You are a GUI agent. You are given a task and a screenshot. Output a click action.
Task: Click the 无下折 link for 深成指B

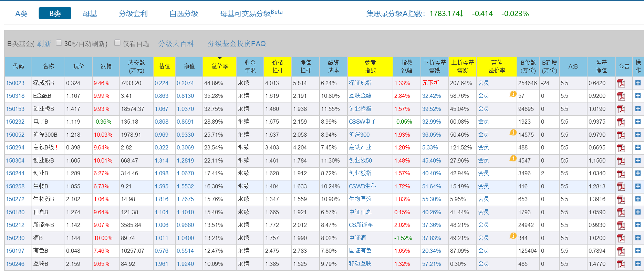(431, 83)
